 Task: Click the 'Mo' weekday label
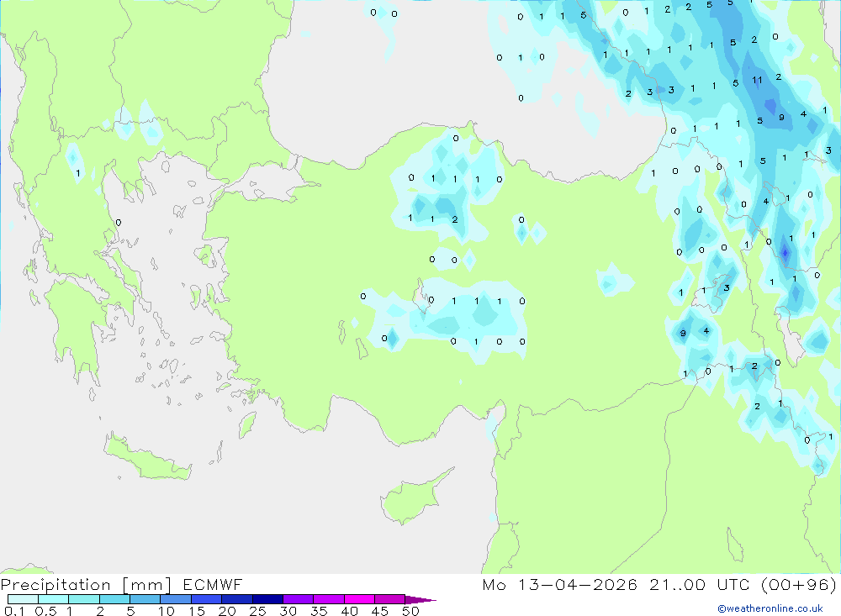click(494, 584)
